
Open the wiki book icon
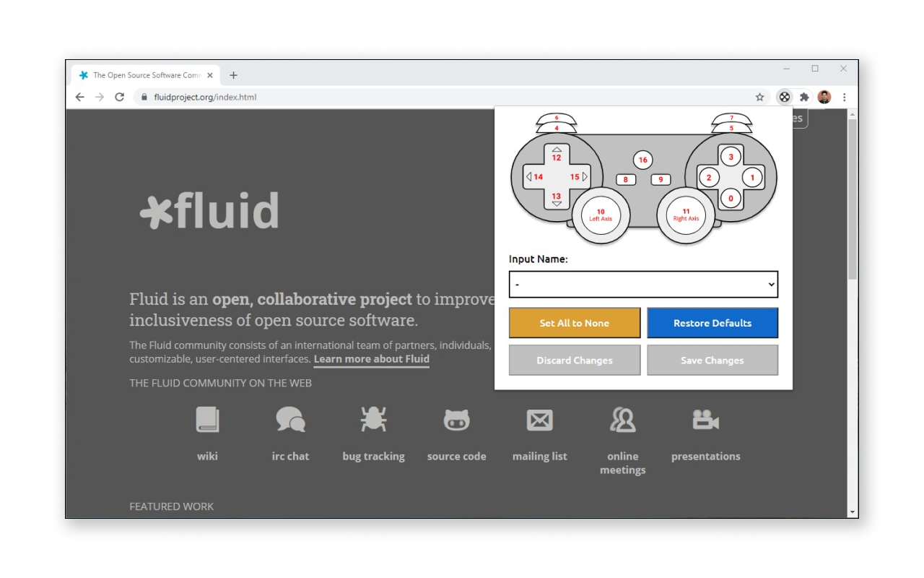(x=207, y=420)
